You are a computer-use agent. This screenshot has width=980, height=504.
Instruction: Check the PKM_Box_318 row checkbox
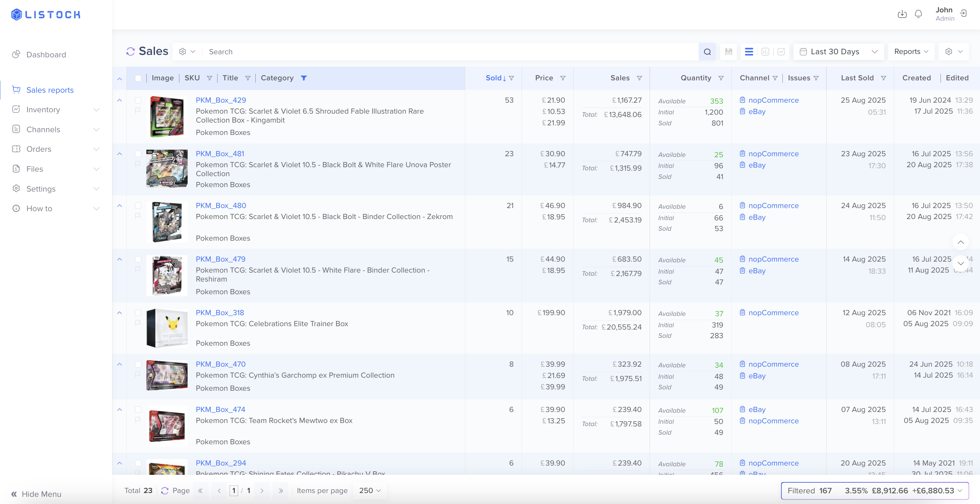point(138,312)
